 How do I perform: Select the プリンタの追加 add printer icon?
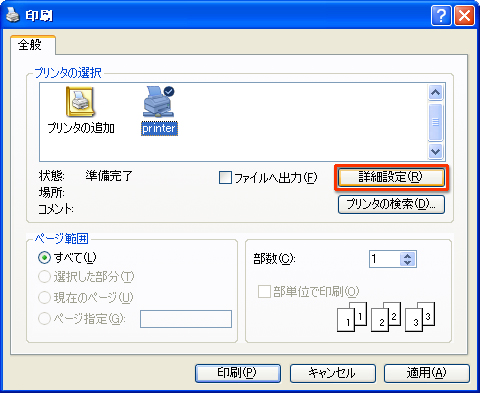(x=80, y=110)
